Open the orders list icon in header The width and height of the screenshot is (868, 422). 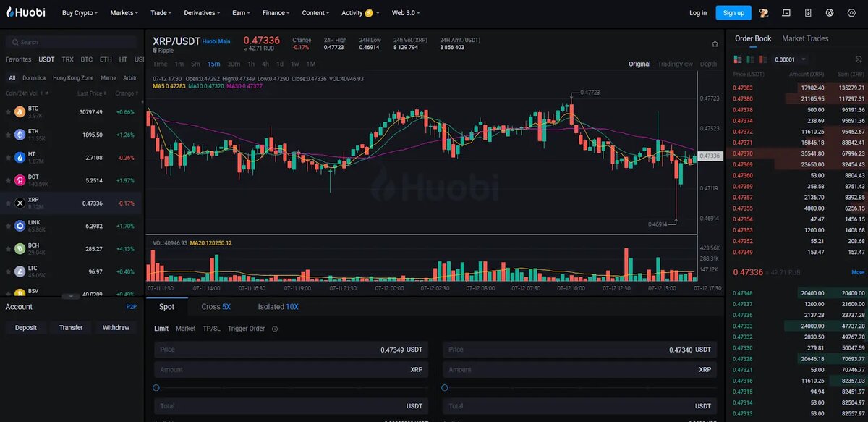786,12
